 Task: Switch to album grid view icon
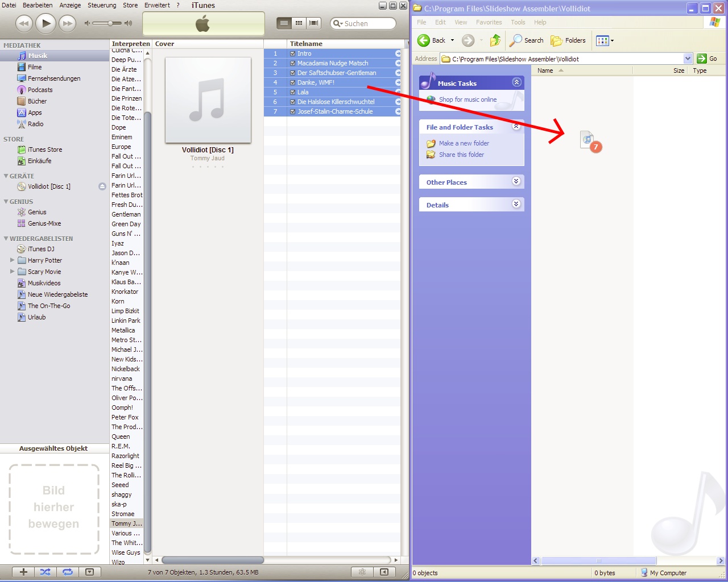[299, 23]
